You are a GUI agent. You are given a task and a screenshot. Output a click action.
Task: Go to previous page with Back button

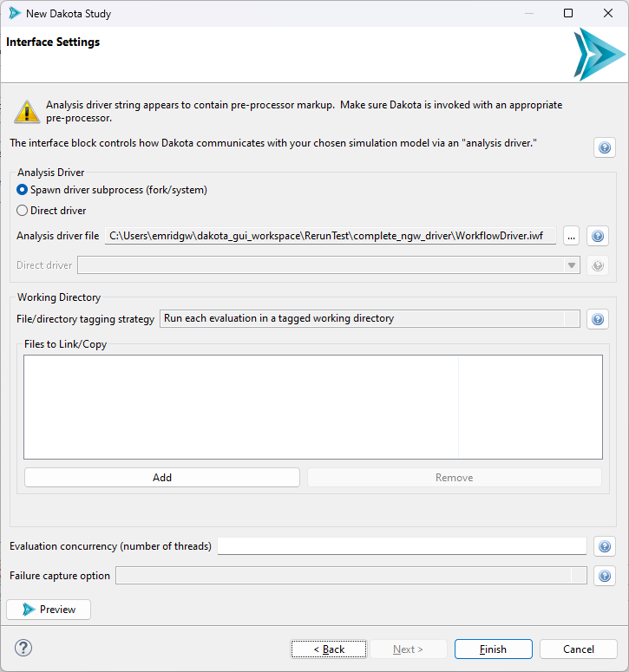click(x=329, y=649)
